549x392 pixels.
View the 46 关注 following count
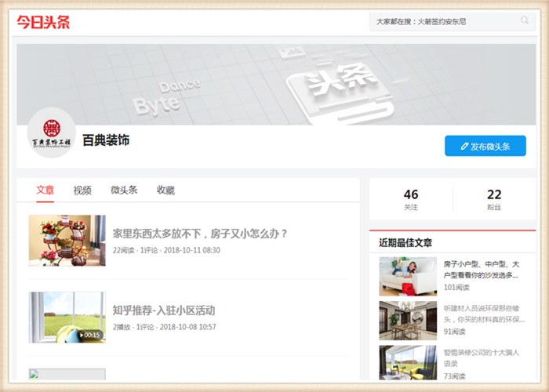(x=411, y=199)
